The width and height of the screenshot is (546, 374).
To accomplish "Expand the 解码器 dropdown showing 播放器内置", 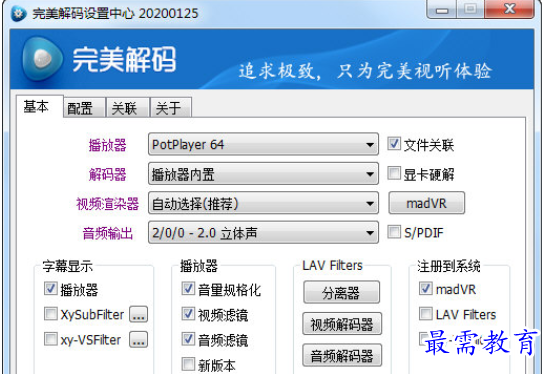I will click(x=263, y=174).
